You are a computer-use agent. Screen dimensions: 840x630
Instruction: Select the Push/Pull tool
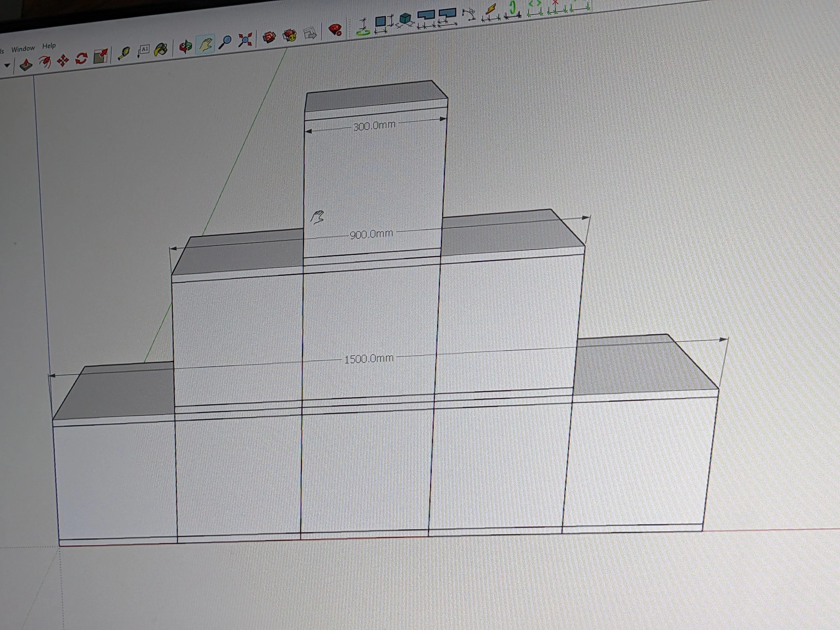26,65
